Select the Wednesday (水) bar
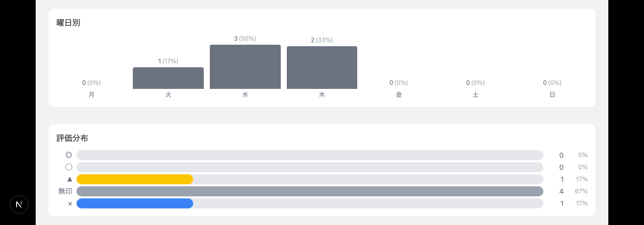 (x=245, y=67)
